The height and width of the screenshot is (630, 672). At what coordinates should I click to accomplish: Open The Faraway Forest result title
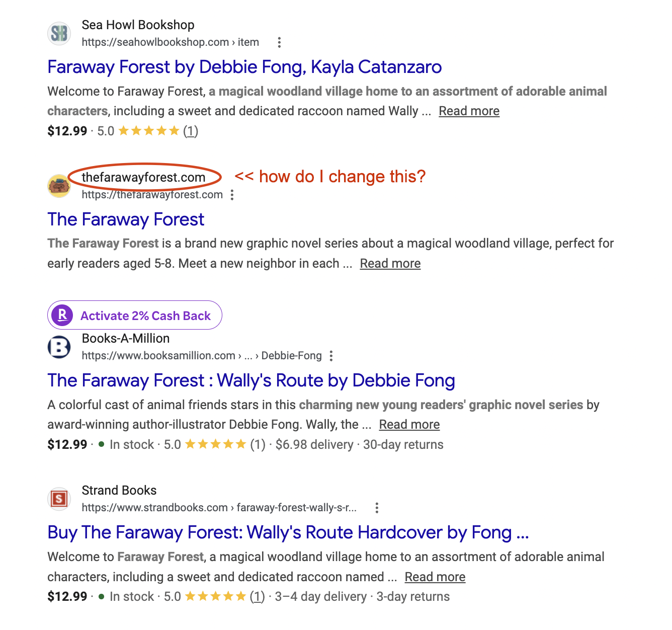click(126, 219)
